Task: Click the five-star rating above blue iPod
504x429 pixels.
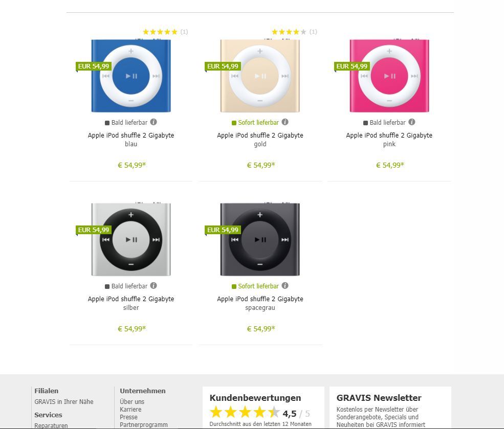Action: [160, 32]
